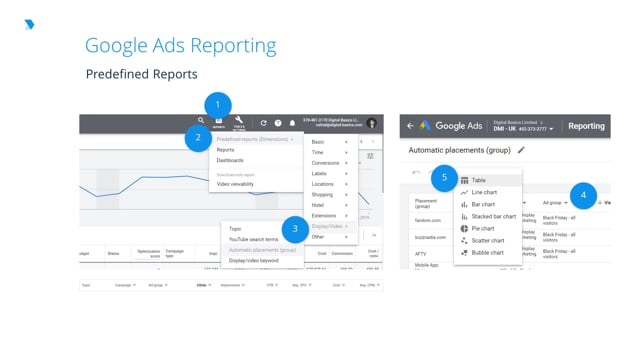640x360 pixels.
Task: Go to previous date range arrow
Action: point(361,142)
